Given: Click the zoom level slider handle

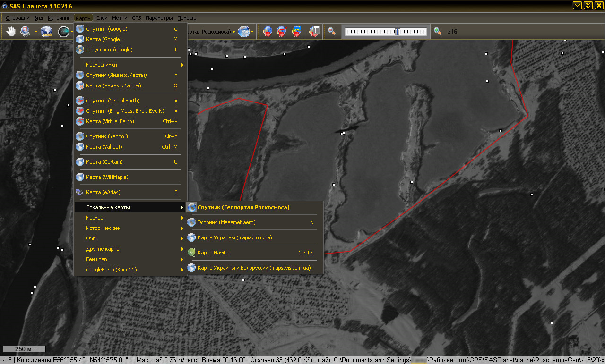Looking at the screenshot, I should pyautogui.click(x=398, y=32).
